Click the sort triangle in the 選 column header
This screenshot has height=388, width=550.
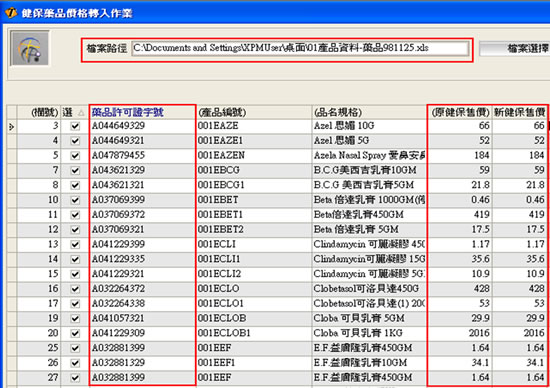pos(81,113)
